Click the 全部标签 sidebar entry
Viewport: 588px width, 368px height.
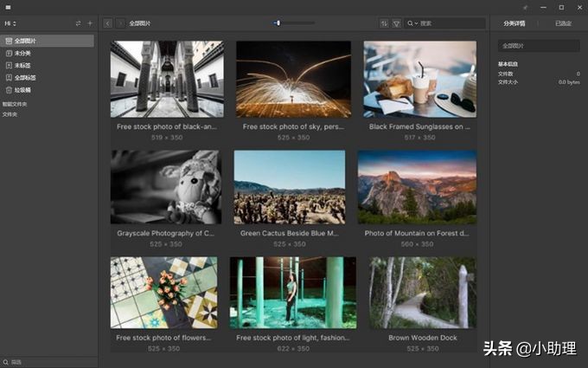click(25, 77)
